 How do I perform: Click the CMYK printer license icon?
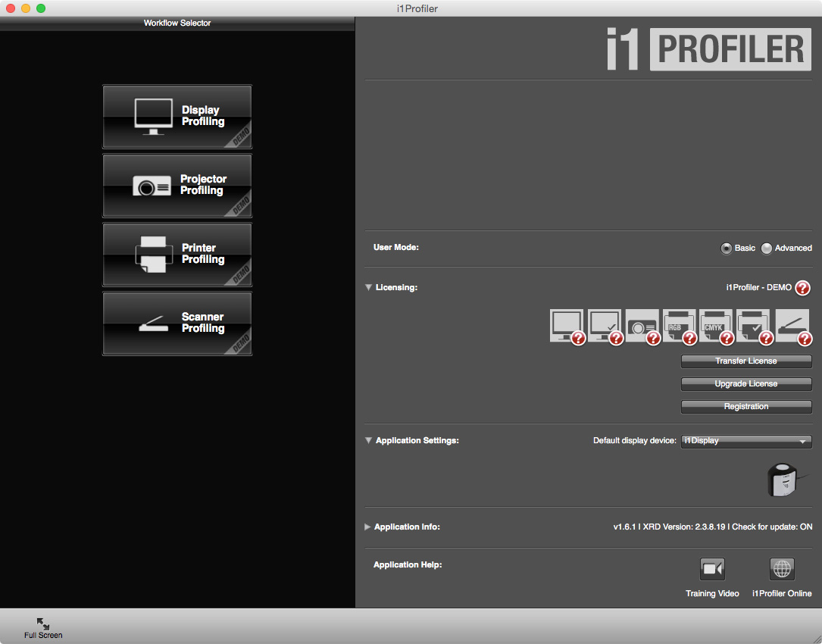(x=716, y=326)
